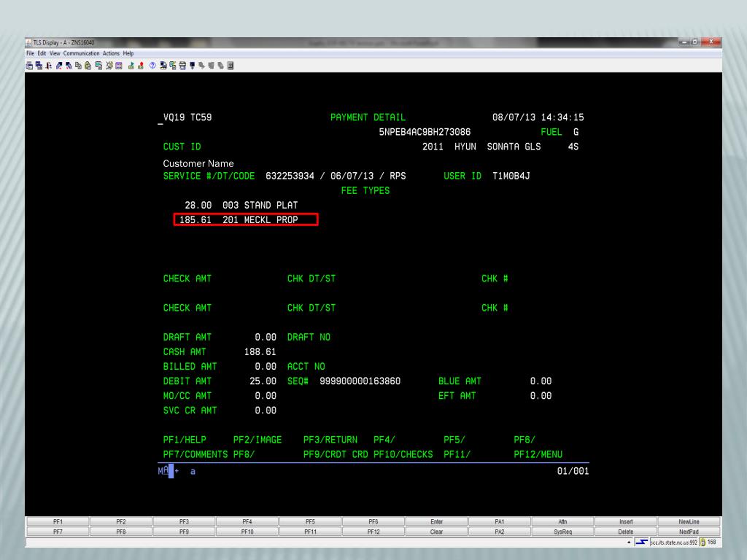Click the NewLine keypad button
The image size is (747, 560).
[689, 522]
